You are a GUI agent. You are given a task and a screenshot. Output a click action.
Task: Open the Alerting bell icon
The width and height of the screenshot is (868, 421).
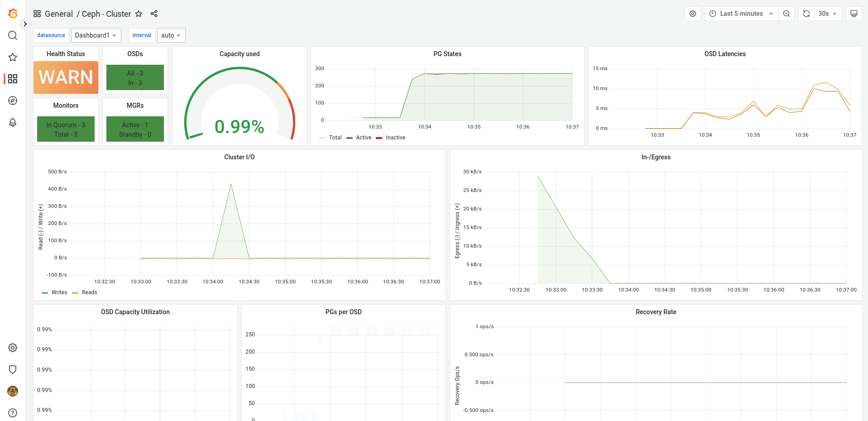coord(13,122)
